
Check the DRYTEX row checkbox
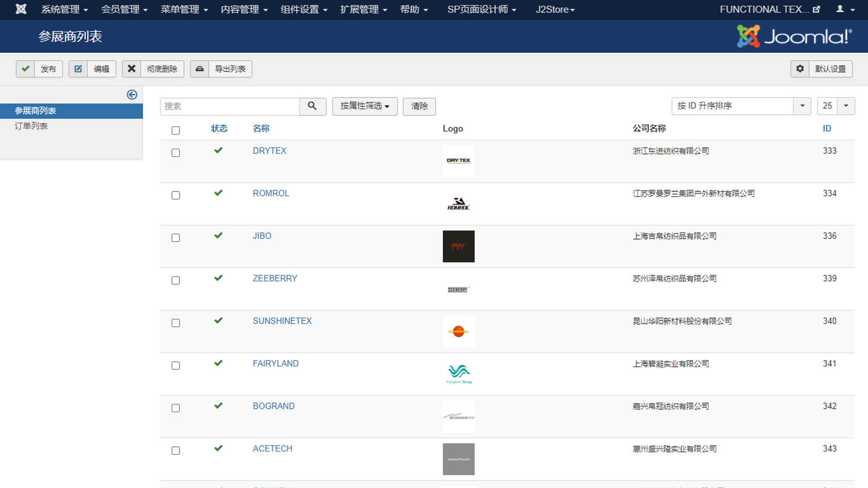[x=176, y=153]
